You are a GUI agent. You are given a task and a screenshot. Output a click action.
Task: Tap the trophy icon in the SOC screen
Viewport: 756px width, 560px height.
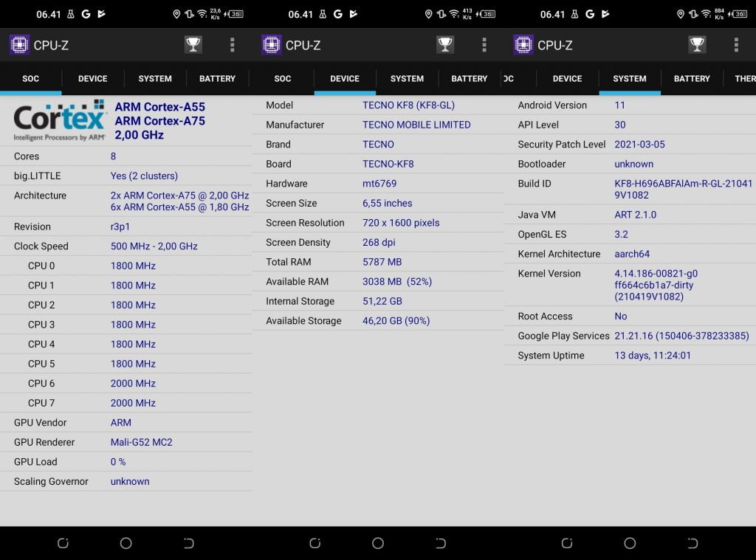click(193, 45)
